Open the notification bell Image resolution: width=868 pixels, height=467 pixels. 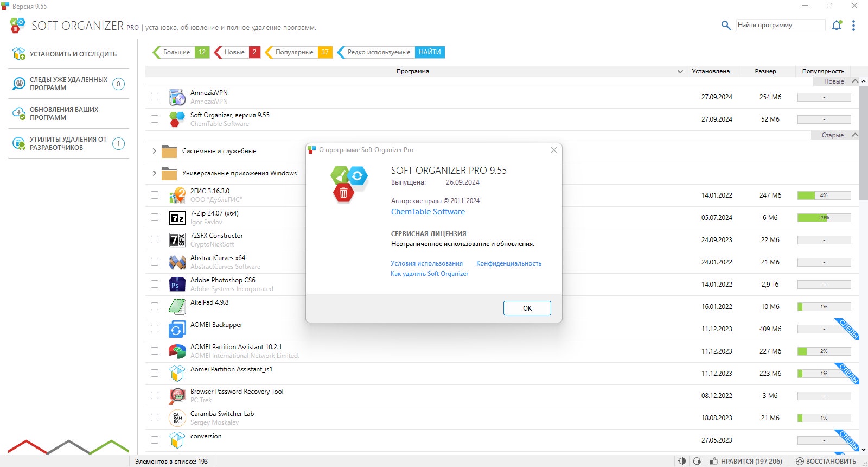tap(837, 25)
